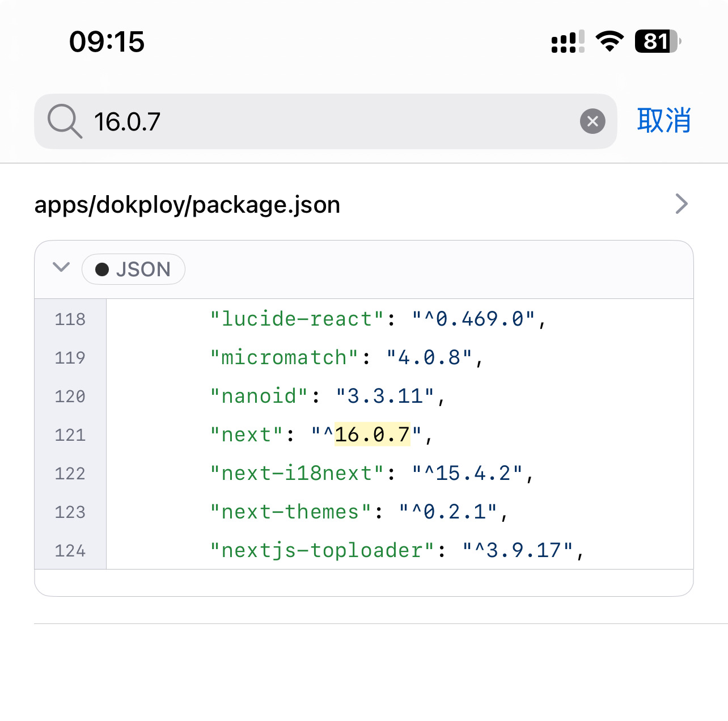The image size is (728, 721).
Task: Tap the "lucide-react" dependency key
Action: (x=297, y=319)
